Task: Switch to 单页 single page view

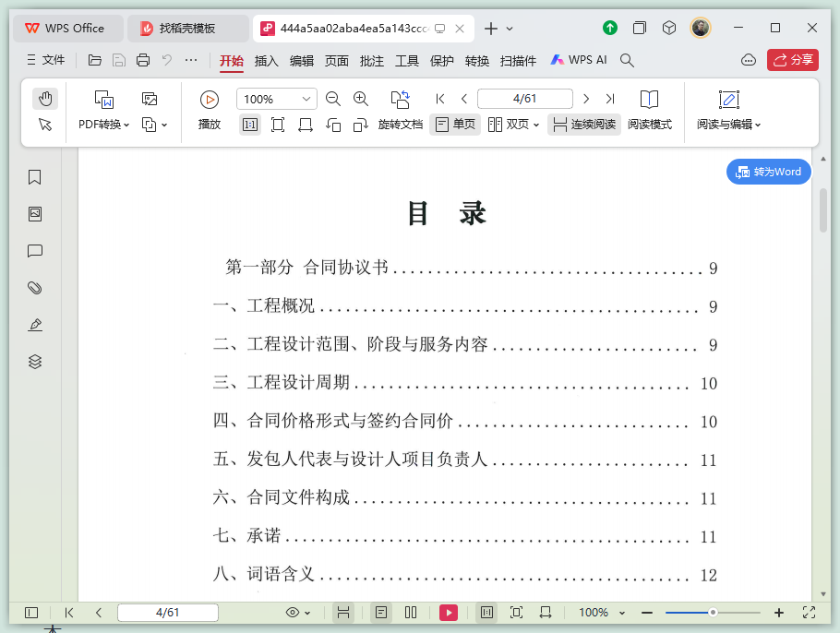Action: (455, 125)
